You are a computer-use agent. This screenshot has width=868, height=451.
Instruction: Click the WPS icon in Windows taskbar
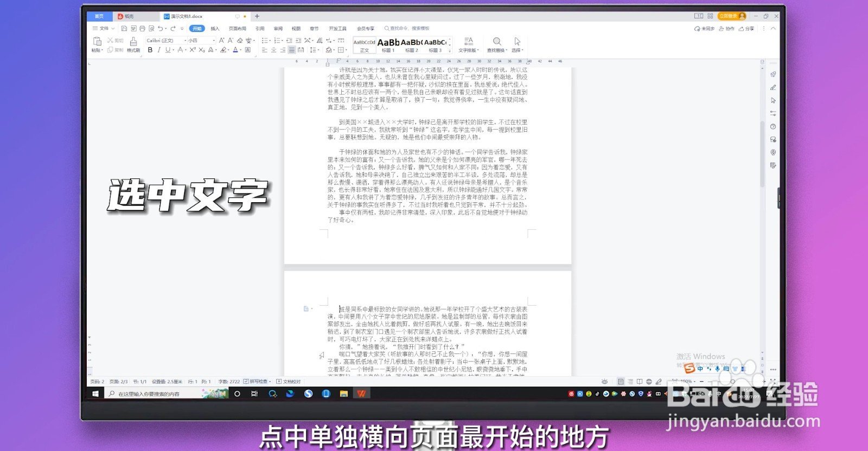pos(361,394)
